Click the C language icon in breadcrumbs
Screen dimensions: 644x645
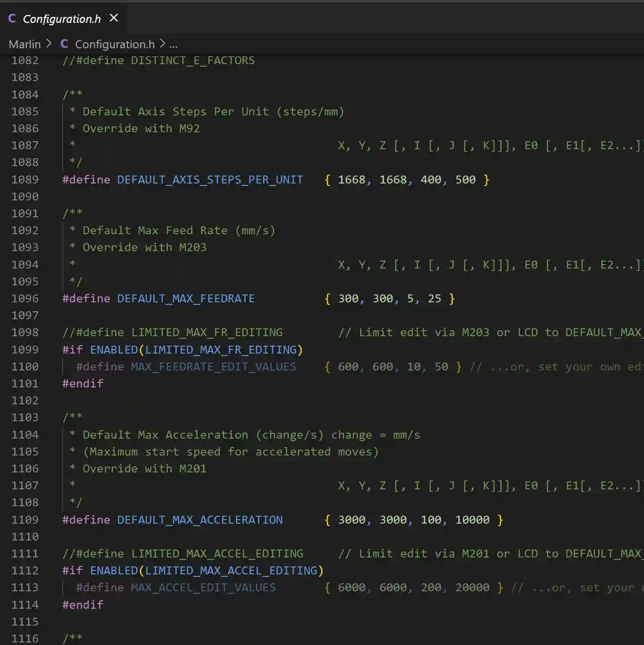click(64, 44)
